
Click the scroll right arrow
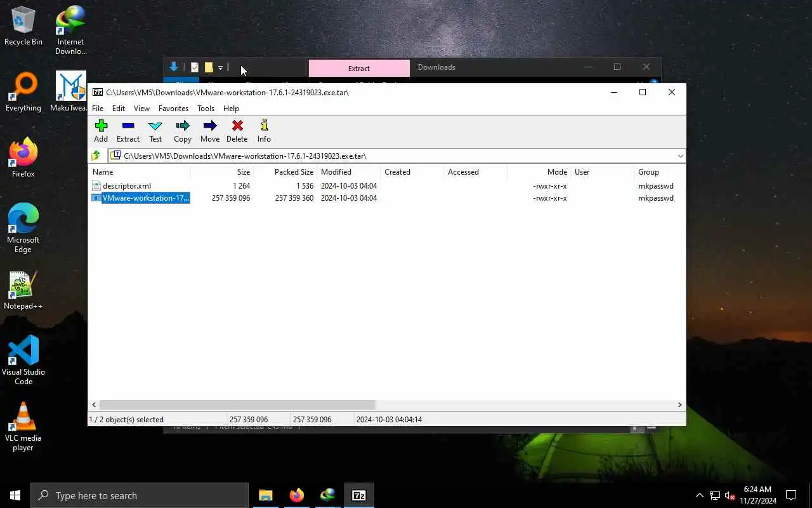coord(679,404)
